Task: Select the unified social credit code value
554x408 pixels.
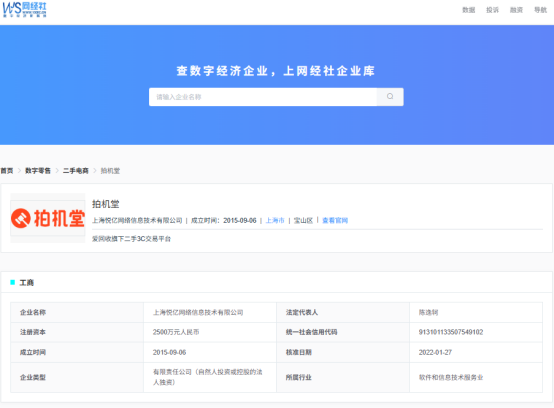Action: [451, 332]
